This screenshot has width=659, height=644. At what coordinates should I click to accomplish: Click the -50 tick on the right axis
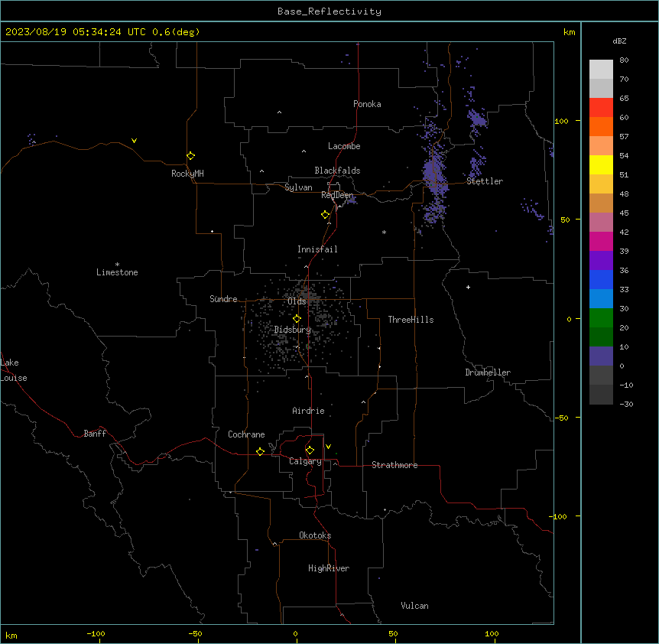coord(562,418)
